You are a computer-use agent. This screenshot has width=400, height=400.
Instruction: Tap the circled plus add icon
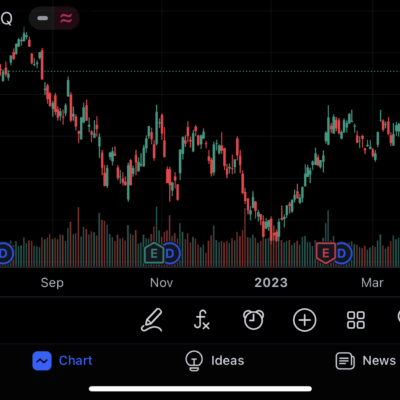(304, 320)
